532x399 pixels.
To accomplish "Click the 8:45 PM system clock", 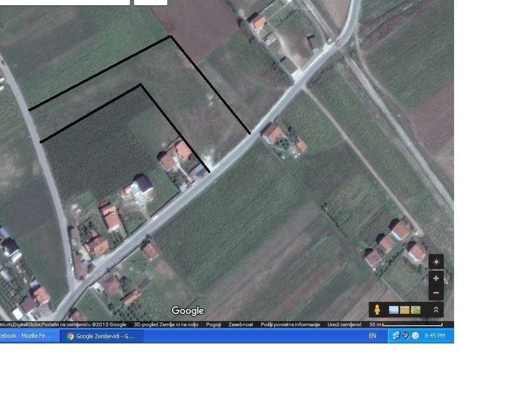I will 435,336.
